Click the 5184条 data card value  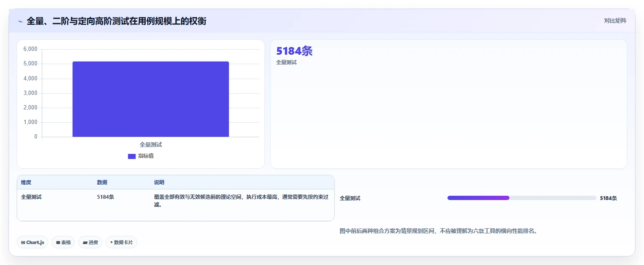[x=294, y=51]
